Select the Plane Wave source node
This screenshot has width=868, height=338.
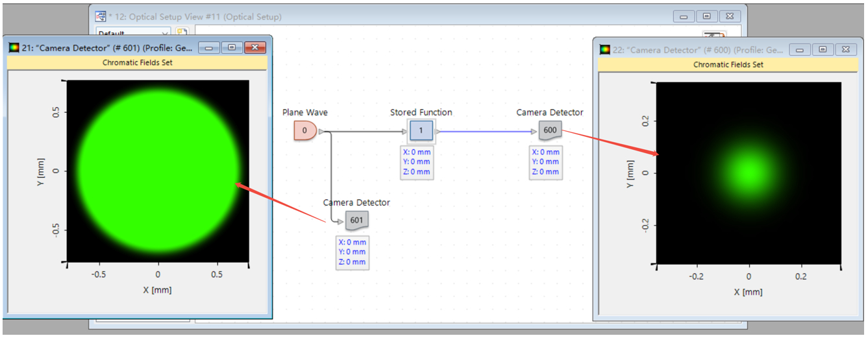[x=304, y=130]
